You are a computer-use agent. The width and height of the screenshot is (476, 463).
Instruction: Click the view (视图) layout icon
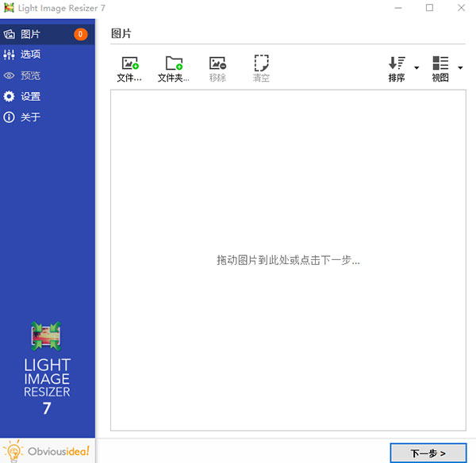coord(440,63)
